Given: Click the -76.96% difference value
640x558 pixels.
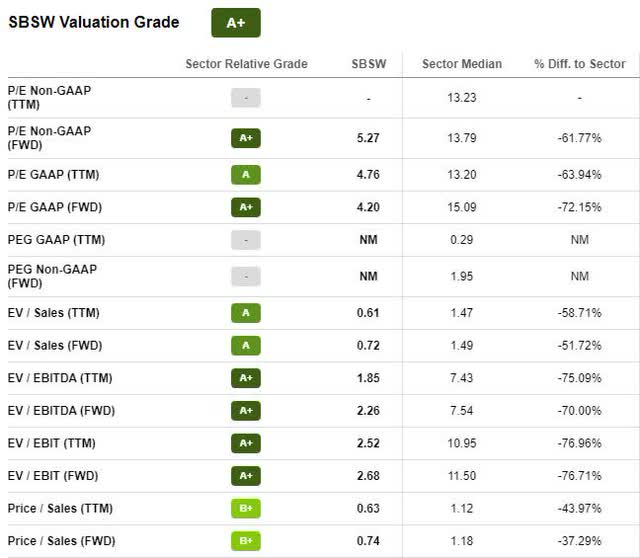Looking at the screenshot, I should [580, 443].
